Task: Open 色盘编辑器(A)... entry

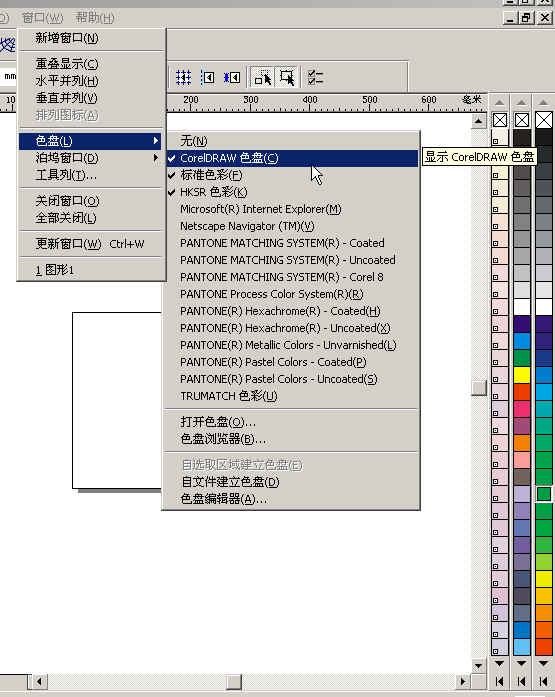Action: coord(292,499)
